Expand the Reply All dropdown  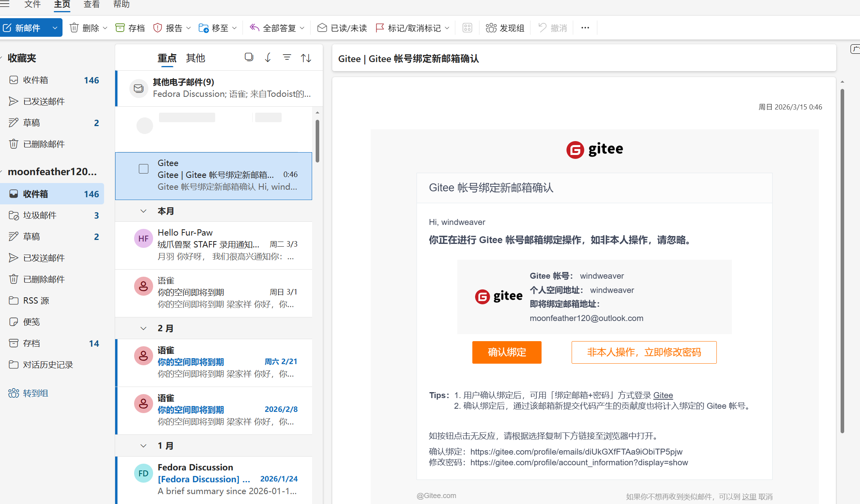[x=302, y=28]
